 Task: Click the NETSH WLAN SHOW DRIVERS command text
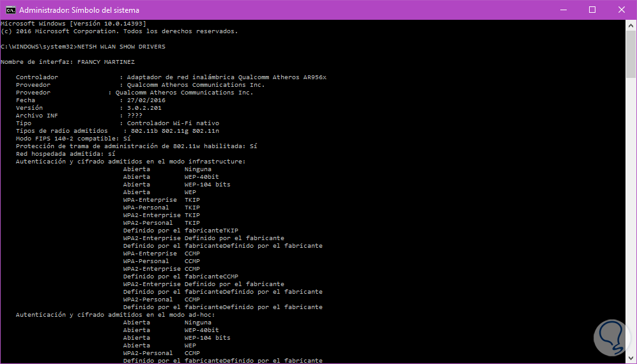(121, 47)
